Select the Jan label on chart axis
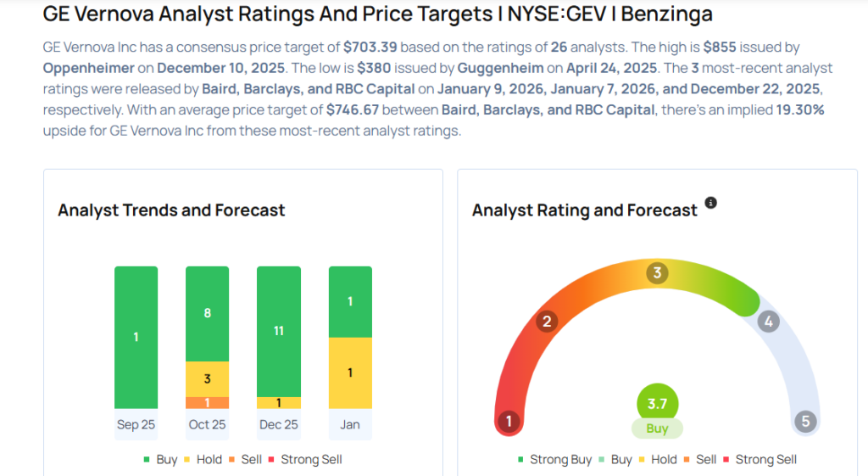Screen dimensions: 868x476 (x=349, y=424)
